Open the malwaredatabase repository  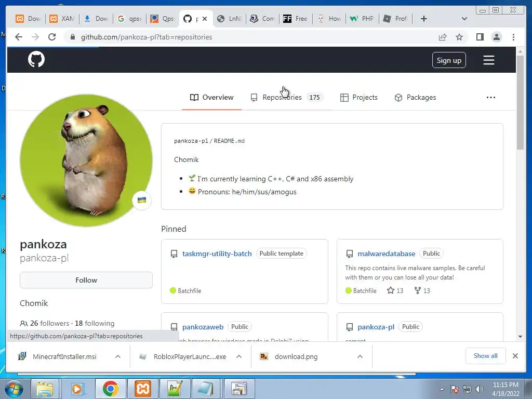(386, 254)
